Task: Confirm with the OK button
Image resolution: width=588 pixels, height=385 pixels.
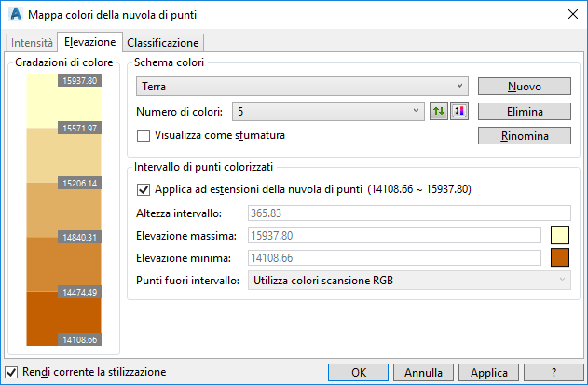Action: (x=358, y=372)
